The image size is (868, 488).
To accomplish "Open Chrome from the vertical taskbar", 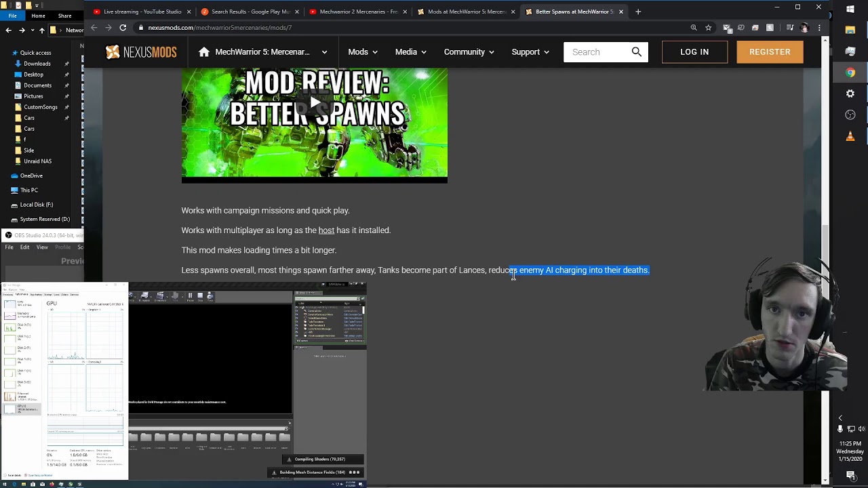I will click(850, 73).
